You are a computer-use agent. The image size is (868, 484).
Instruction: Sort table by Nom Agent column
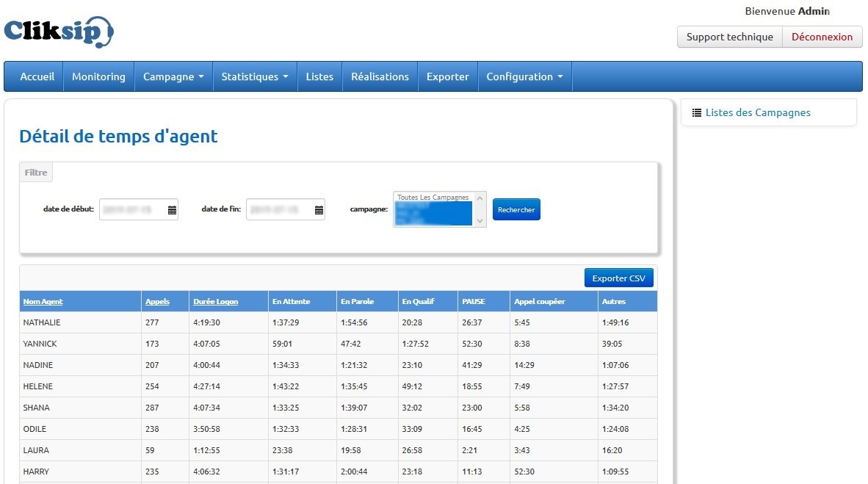pos(43,301)
